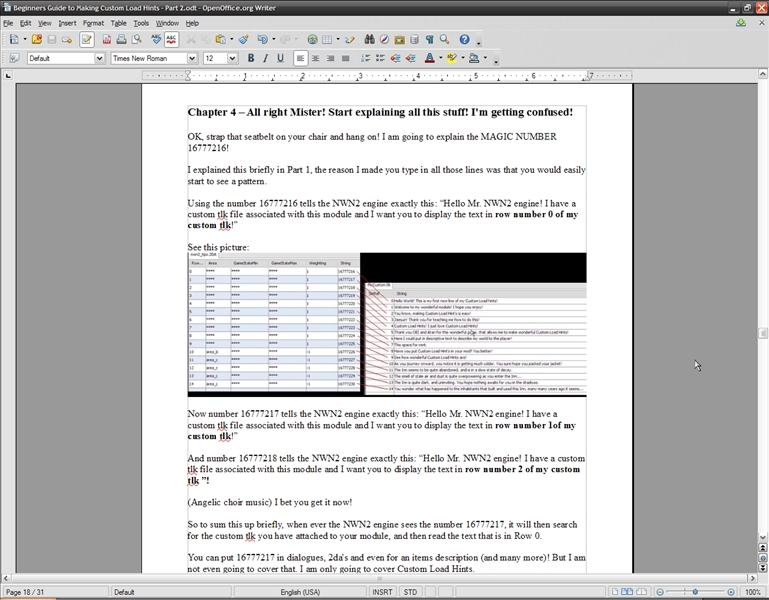Screen dimensions: 769x600
Task: Open the font size dropdown
Action: click(233, 59)
